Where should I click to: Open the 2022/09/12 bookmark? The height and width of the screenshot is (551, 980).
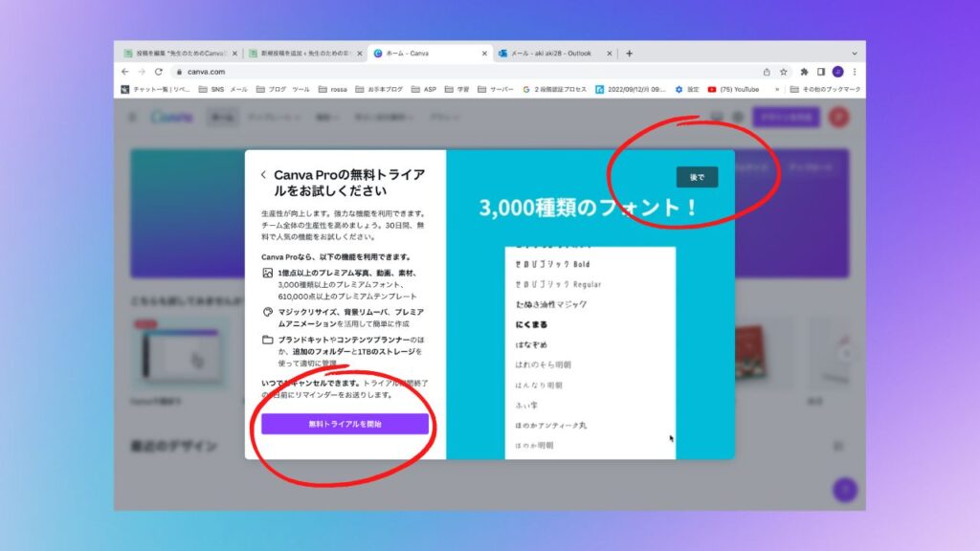631,89
